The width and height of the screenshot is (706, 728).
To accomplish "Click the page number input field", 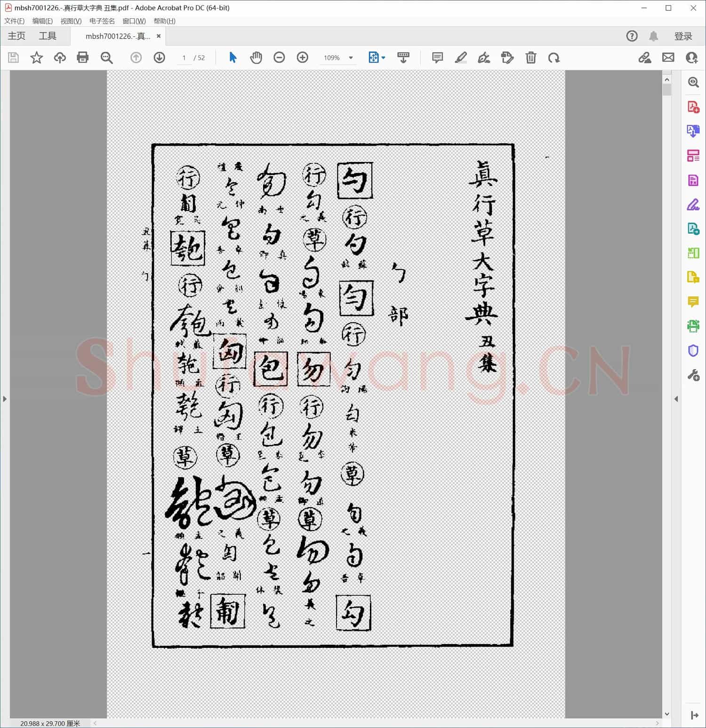I will click(x=184, y=57).
